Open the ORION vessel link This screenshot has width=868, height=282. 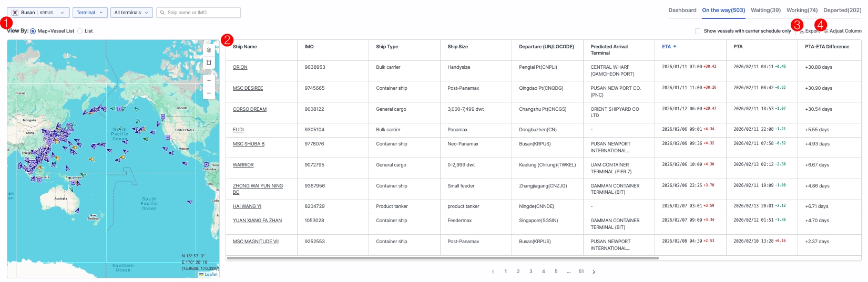coord(240,67)
